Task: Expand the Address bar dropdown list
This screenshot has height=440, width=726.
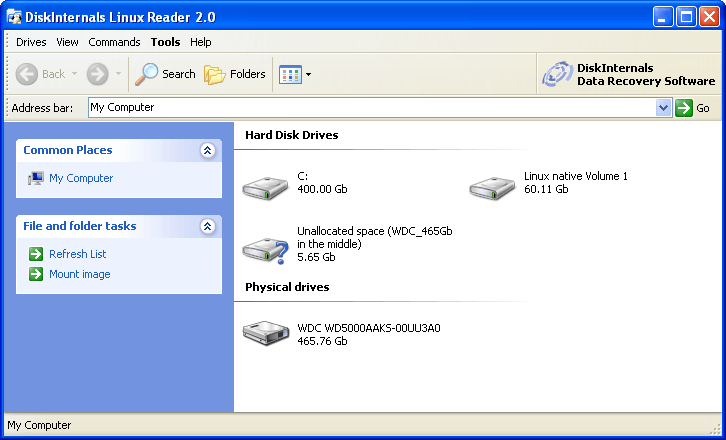Action: [663, 108]
